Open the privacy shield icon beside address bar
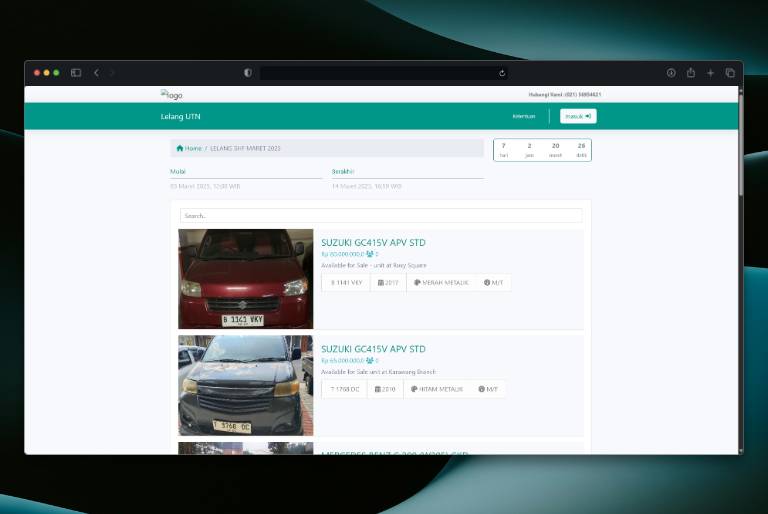 [248, 73]
